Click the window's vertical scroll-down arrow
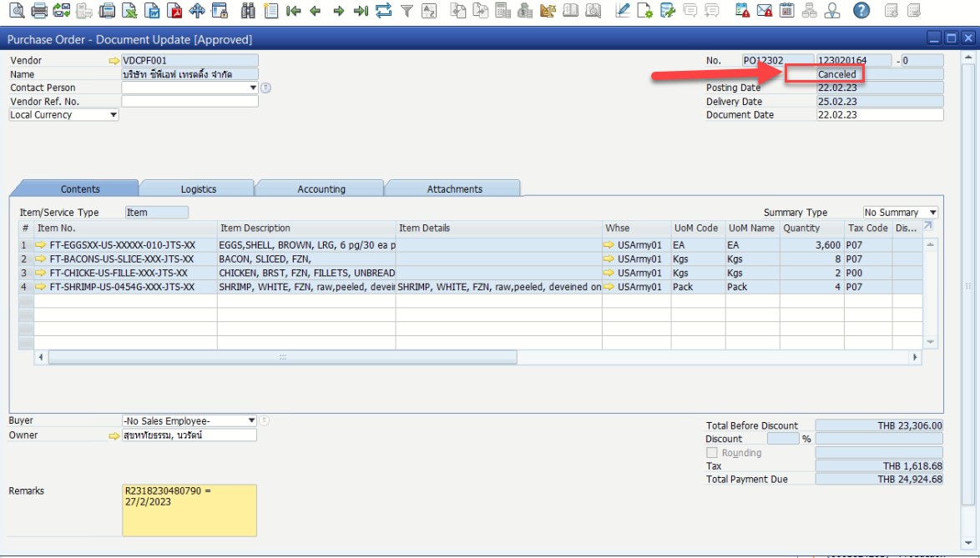Screen dimensions: 980x558 coord(968,544)
